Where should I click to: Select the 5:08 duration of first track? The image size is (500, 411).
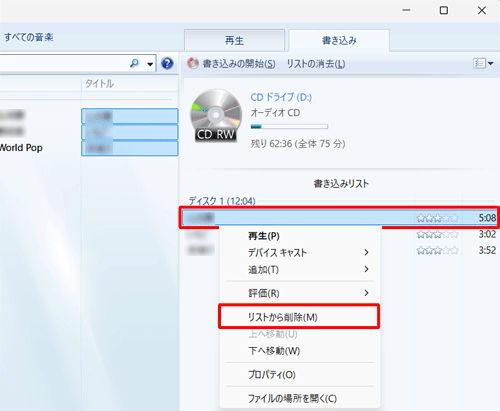487,218
